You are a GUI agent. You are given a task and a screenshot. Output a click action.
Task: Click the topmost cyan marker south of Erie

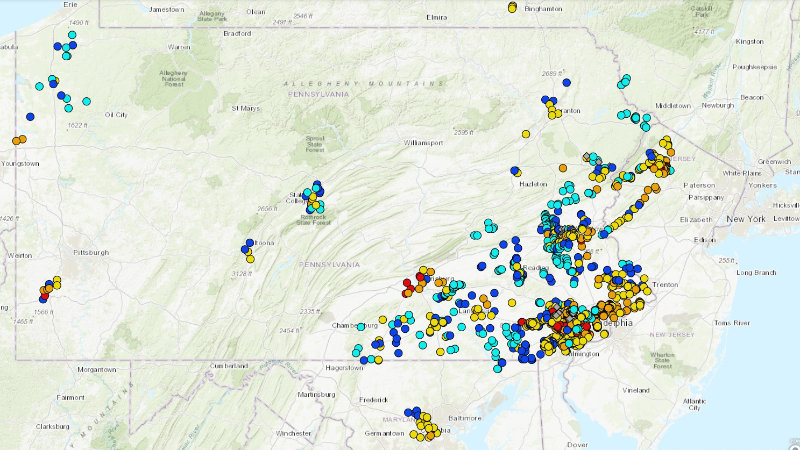coord(72,35)
